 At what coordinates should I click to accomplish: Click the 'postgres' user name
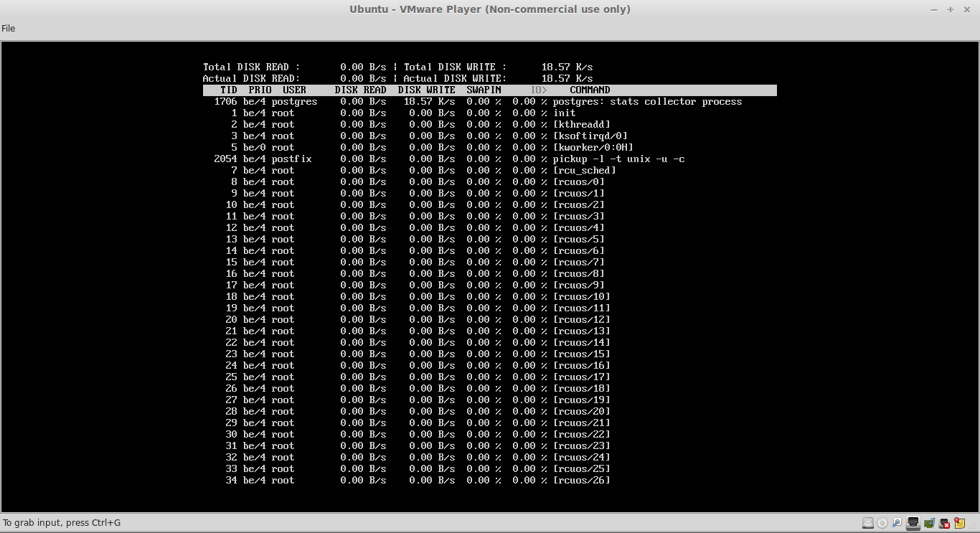pos(295,102)
